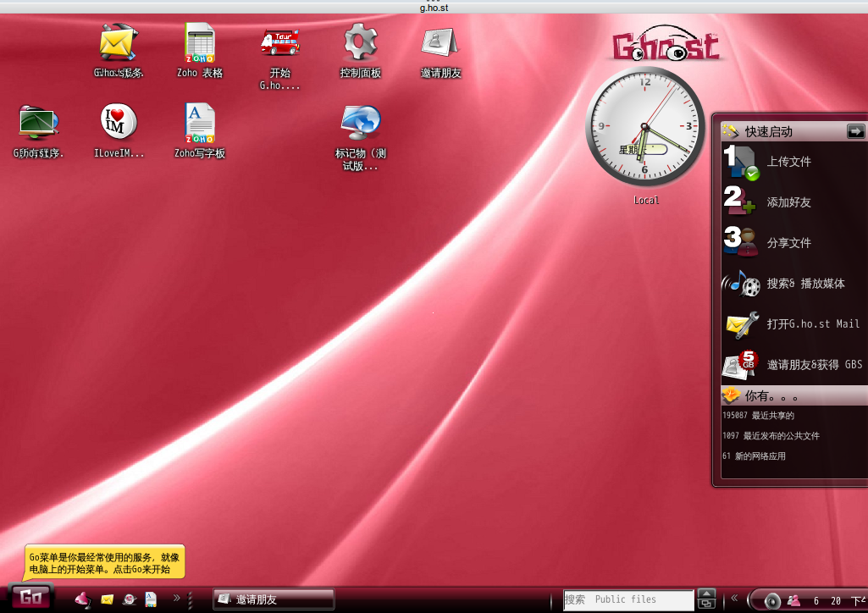
Task: Open the contacts people tray icon
Action: pos(793,600)
